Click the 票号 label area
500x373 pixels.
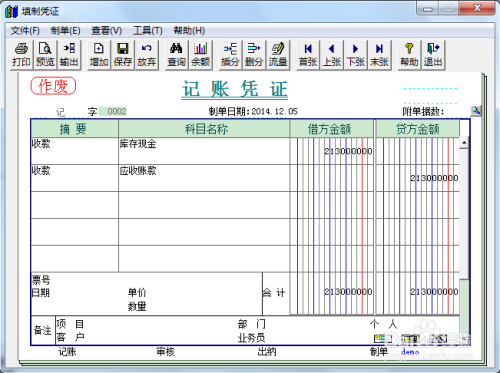pos(41,280)
